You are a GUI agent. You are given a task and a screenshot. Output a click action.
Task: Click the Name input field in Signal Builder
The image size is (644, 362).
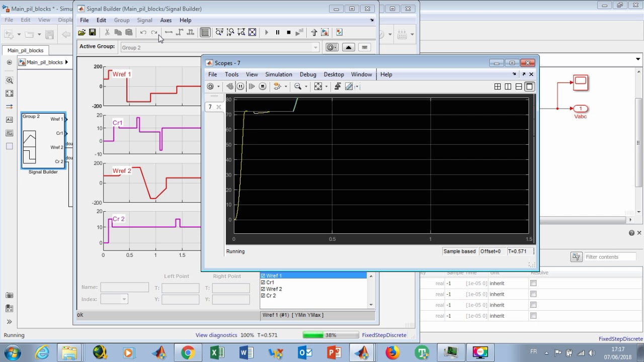[x=124, y=288]
